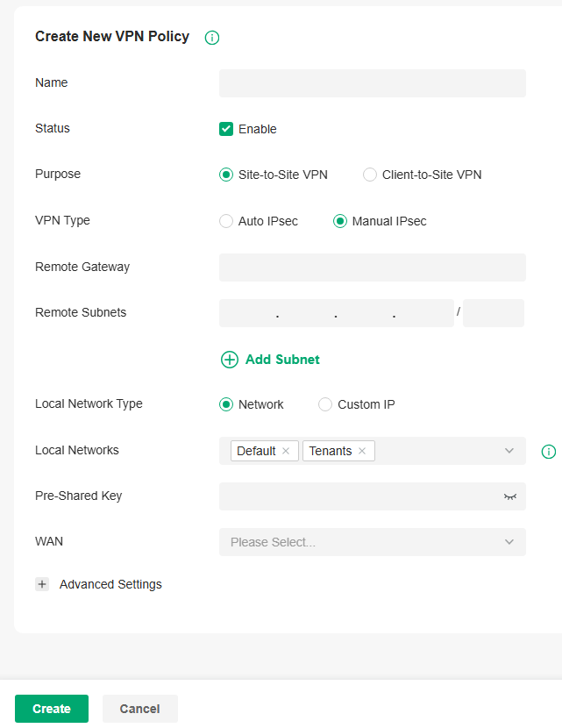Cancel the new VPN policy

coord(139,708)
